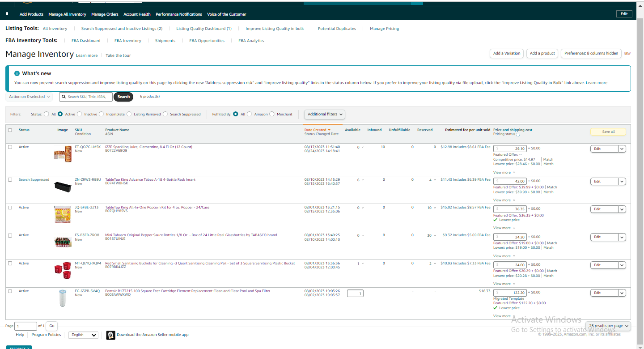Select the Status All radio button
This screenshot has height=349, width=644.
point(47,114)
